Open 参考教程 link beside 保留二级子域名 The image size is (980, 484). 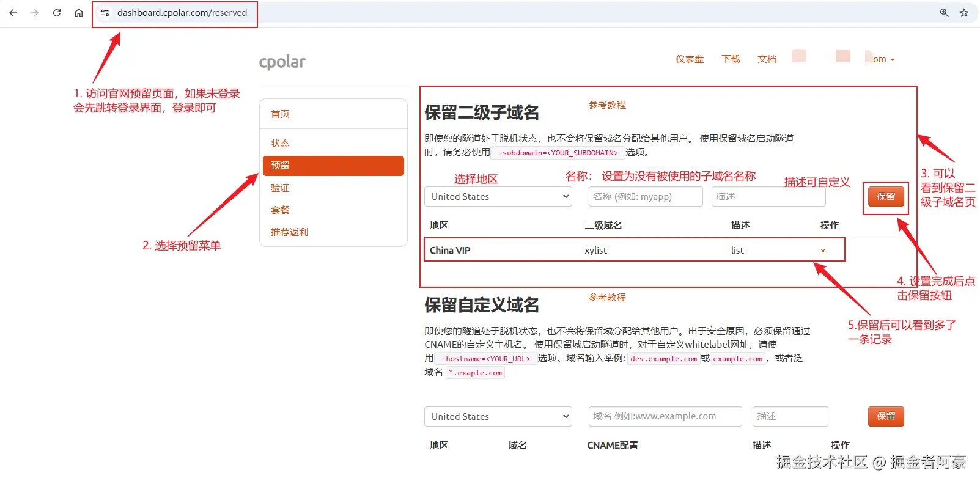[607, 105]
